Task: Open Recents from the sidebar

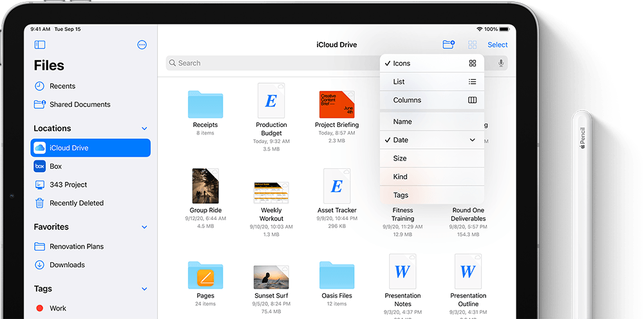Action: [x=62, y=86]
